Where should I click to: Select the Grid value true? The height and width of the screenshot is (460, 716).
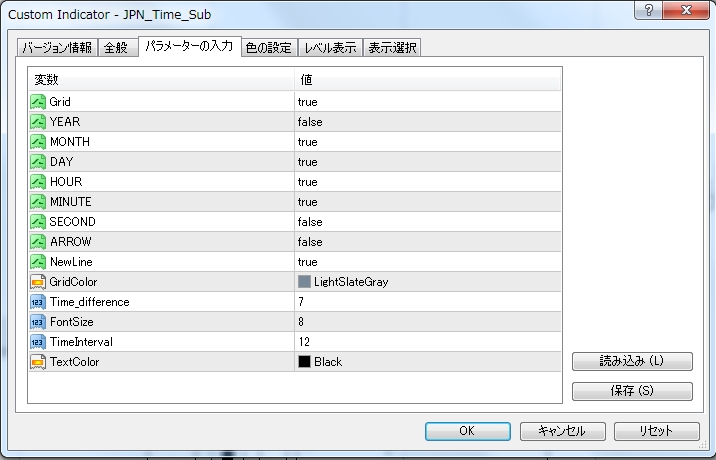307,102
